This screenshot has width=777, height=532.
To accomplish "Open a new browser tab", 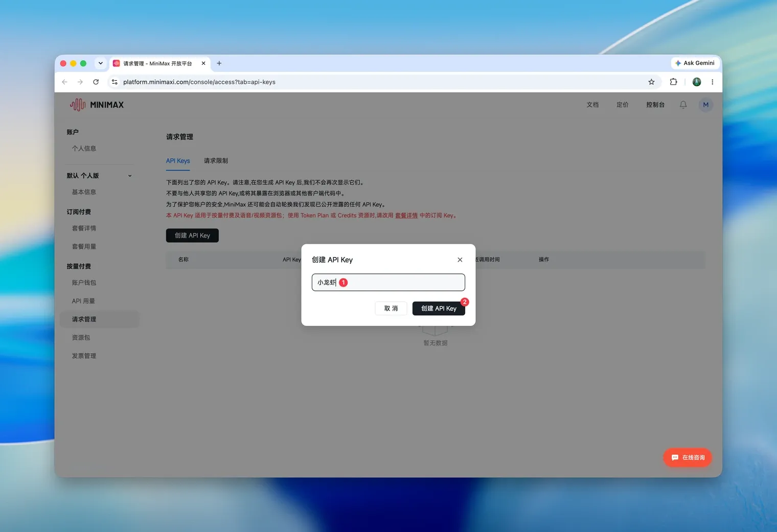I will click(219, 63).
